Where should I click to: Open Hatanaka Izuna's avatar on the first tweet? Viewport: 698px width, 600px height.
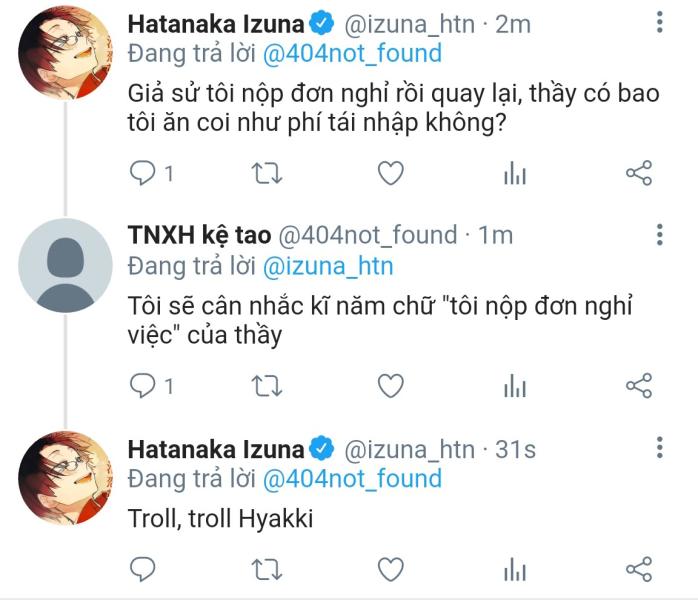pos(66,53)
